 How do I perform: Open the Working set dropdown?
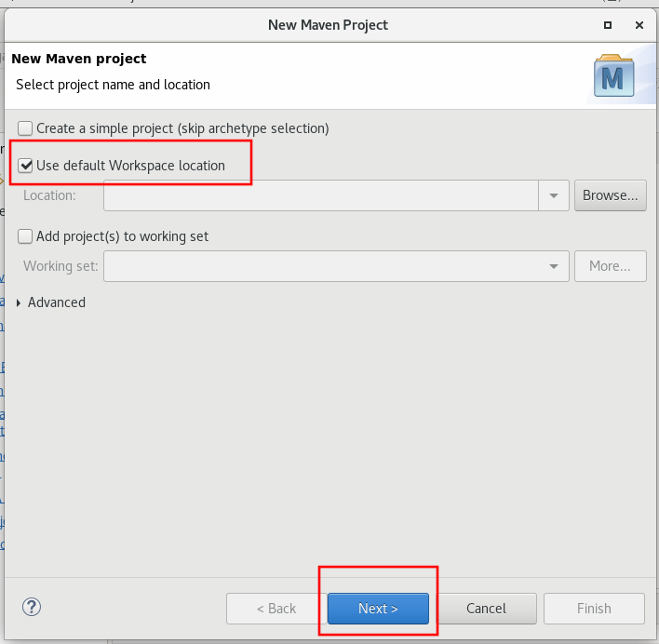(x=336, y=266)
